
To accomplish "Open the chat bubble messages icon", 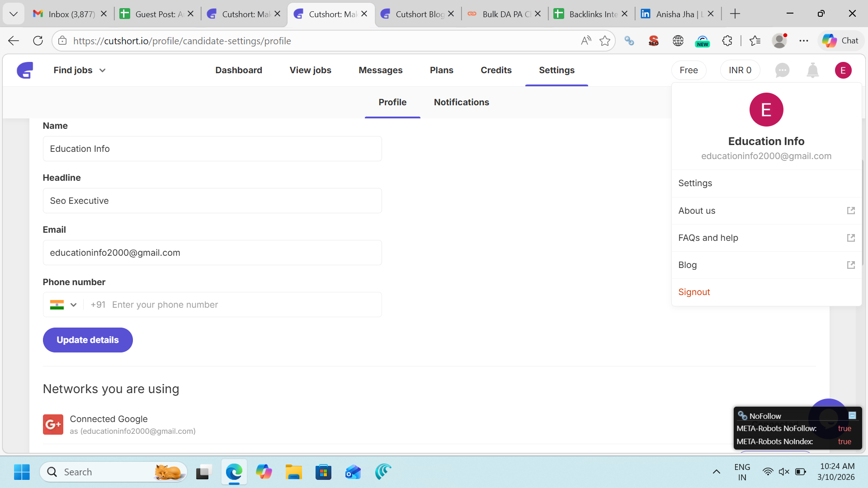I will pos(782,70).
